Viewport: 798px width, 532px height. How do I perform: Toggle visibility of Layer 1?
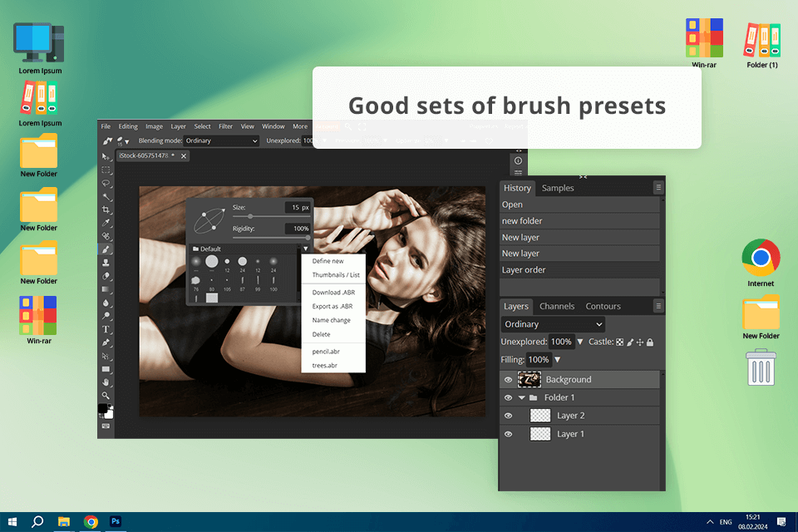(x=509, y=434)
